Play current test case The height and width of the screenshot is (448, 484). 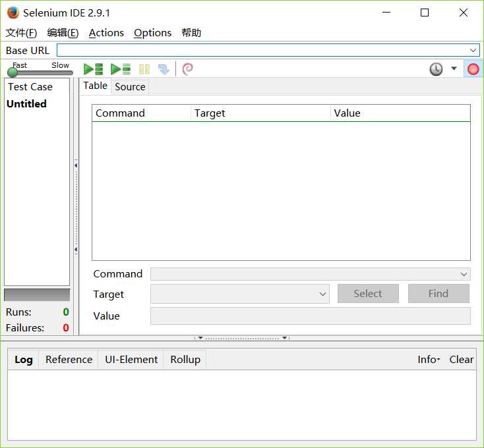[x=121, y=69]
